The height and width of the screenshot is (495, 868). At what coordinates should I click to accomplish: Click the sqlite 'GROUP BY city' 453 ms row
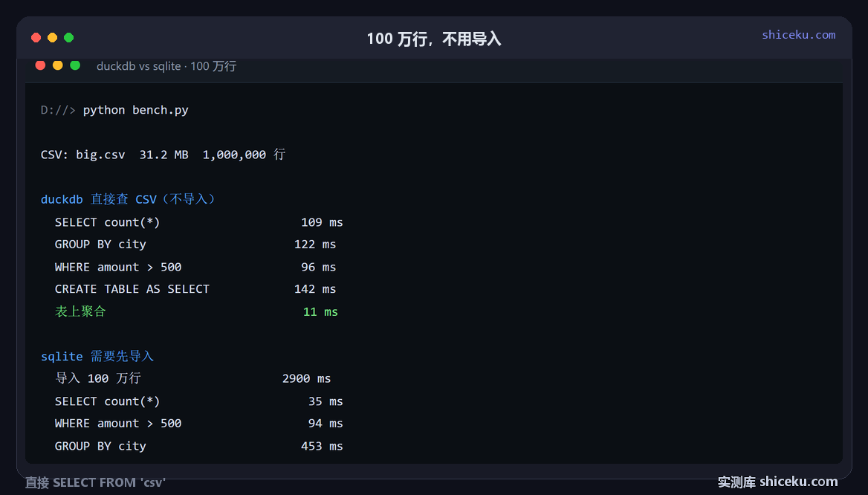(x=198, y=446)
